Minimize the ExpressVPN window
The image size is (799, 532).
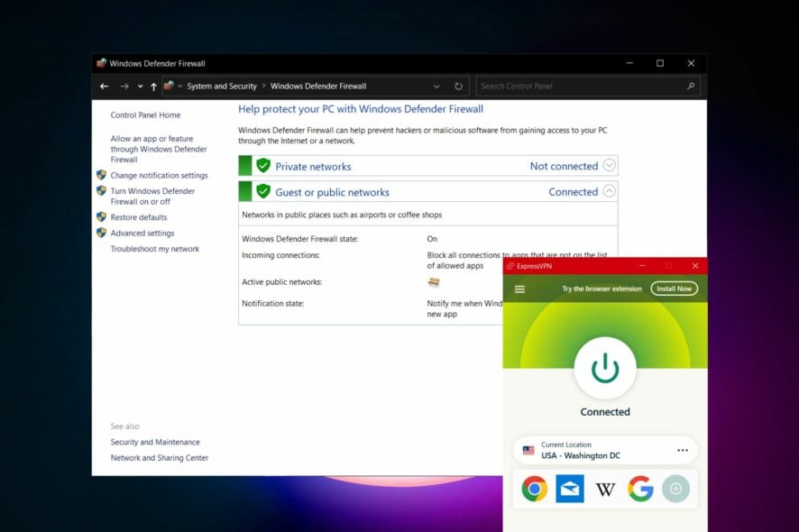(x=642, y=265)
